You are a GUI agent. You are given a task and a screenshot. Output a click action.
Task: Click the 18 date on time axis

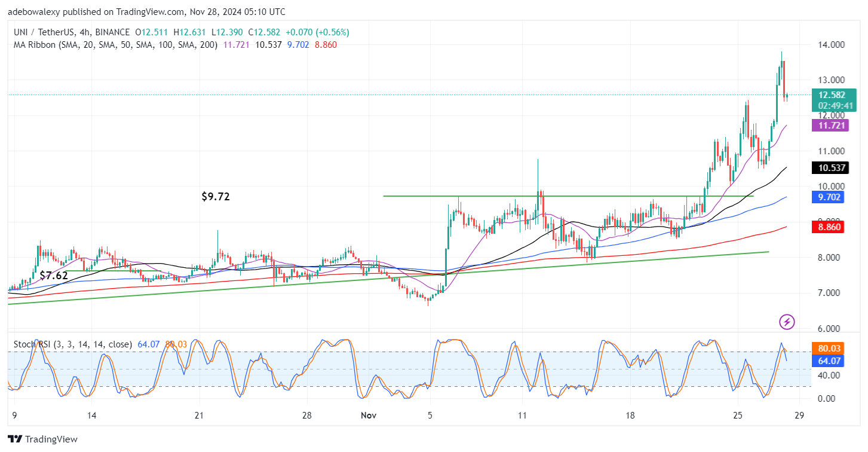tap(629, 416)
